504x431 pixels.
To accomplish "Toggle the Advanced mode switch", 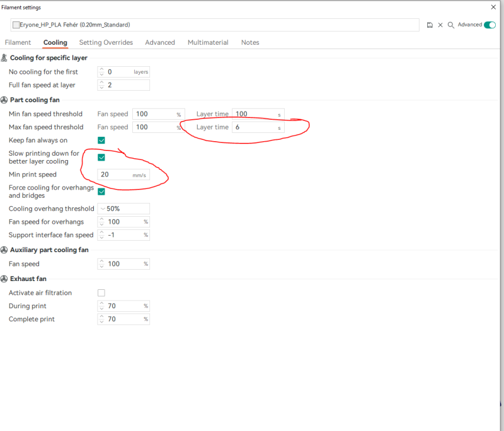I will 490,25.
